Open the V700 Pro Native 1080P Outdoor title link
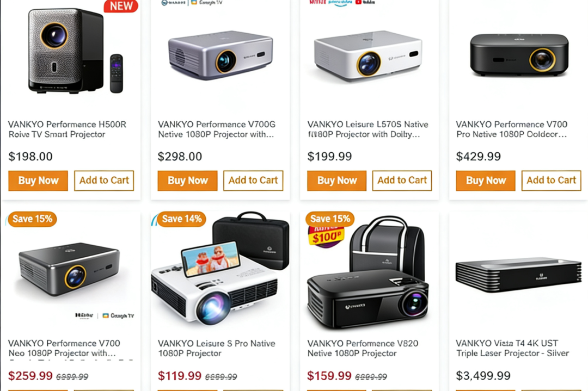The width and height of the screenshot is (588, 391). coord(511,129)
